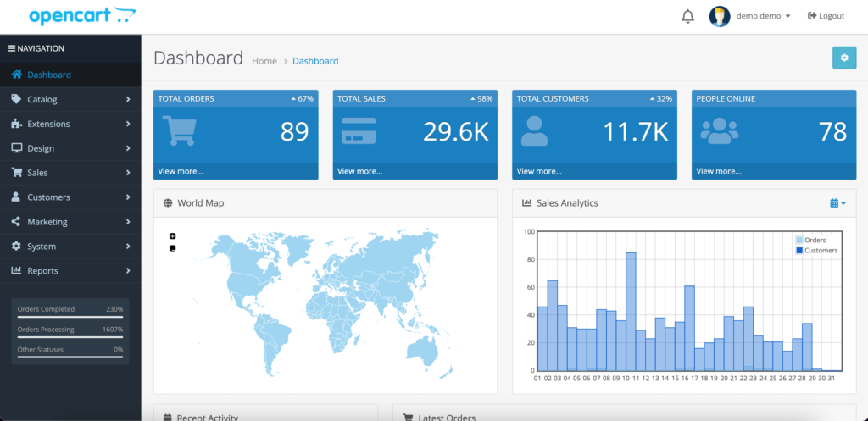Expand the Customers chevron arrow
The width and height of the screenshot is (868, 421).
tap(128, 197)
